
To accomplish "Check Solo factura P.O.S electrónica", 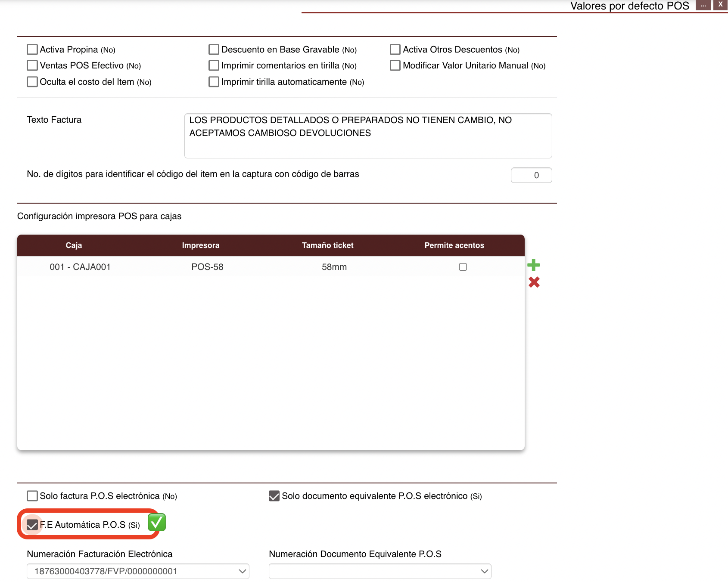I will pyautogui.click(x=32, y=496).
